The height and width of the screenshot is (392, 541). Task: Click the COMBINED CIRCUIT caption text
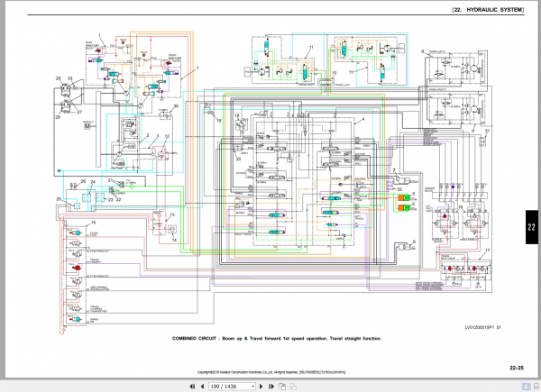click(277, 339)
